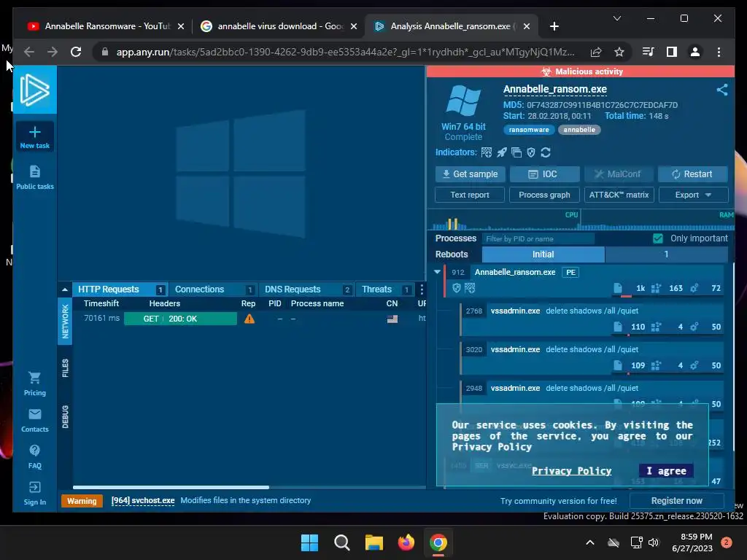Open the network tabs more options menu

[x=422, y=289]
